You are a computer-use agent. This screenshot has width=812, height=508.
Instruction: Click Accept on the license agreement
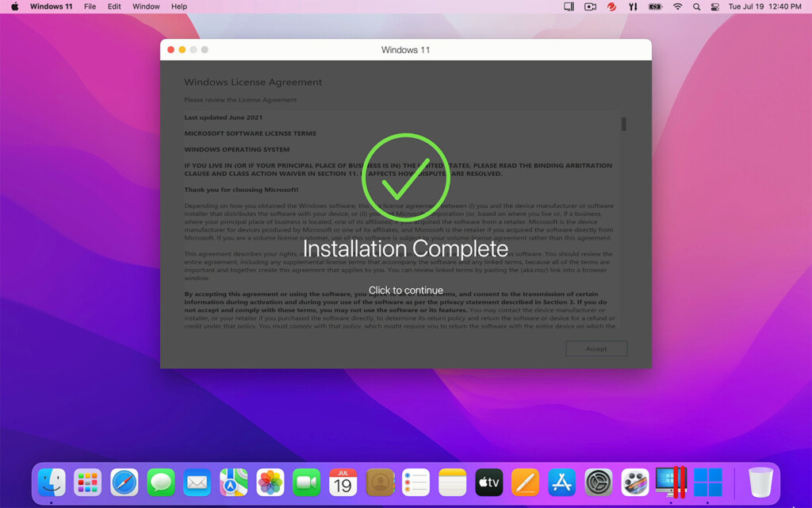click(596, 349)
